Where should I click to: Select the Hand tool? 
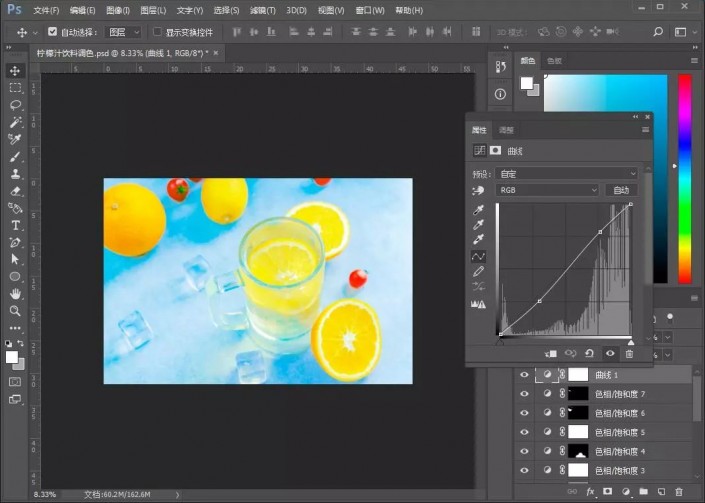[x=15, y=294]
